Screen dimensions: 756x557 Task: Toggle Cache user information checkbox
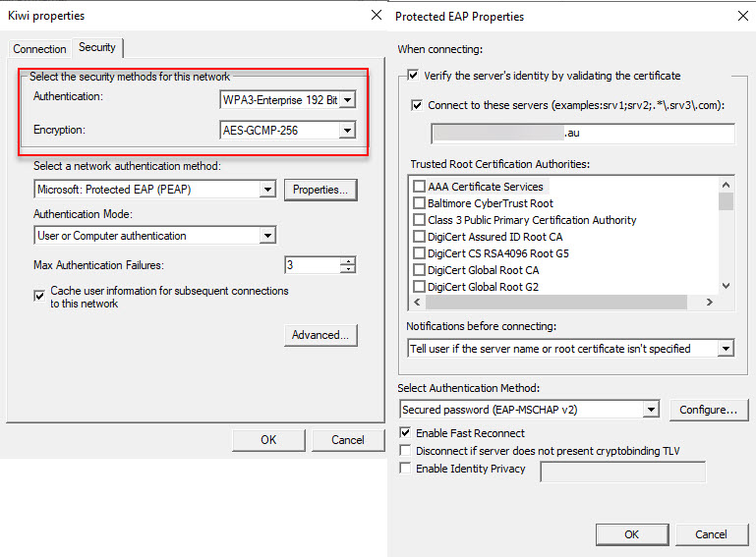pos(40,294)
